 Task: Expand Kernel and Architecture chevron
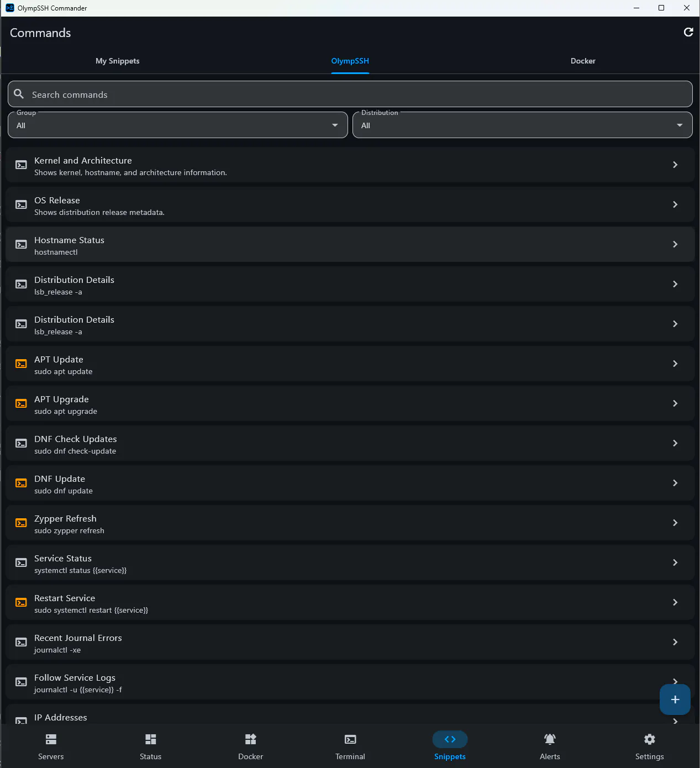click(x=675, y=165)
